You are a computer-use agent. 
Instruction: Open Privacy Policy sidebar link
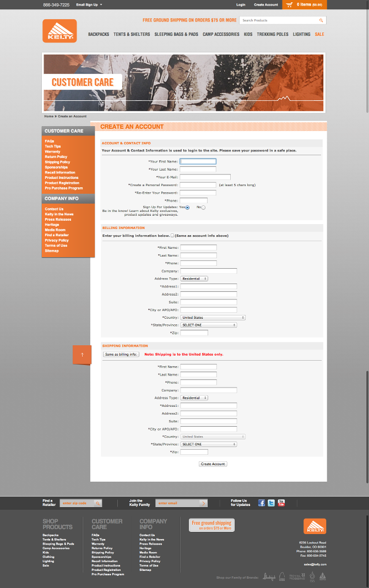(57, 241)
